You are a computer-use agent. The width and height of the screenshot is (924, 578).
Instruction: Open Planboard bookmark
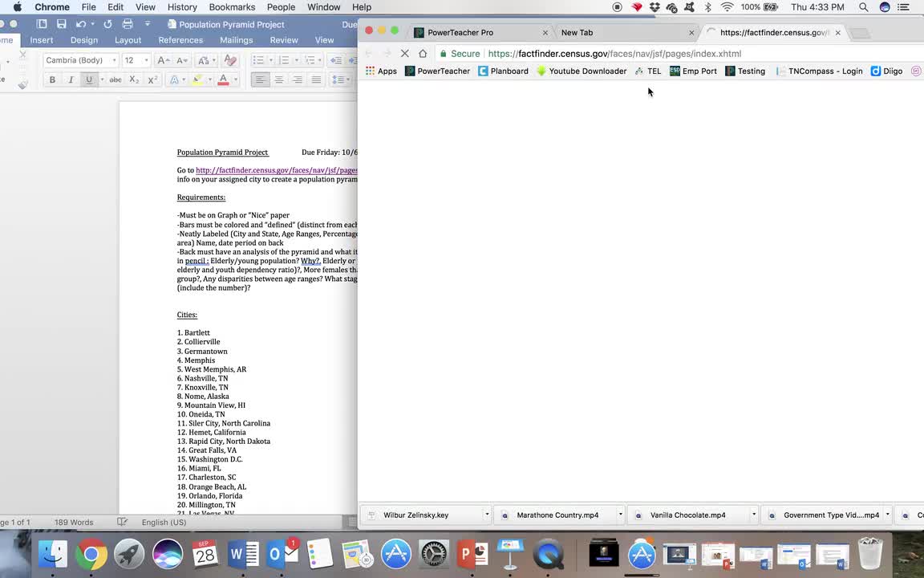tap(503, 71)
